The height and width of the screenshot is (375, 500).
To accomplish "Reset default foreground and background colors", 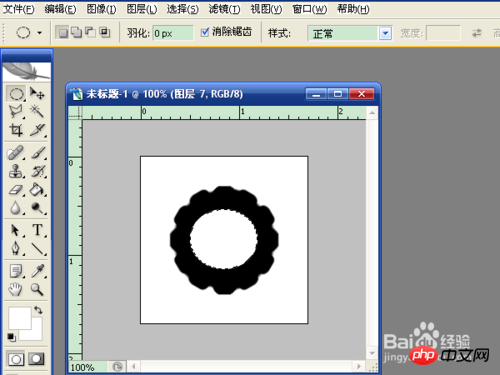I will (x=11, y=337).
